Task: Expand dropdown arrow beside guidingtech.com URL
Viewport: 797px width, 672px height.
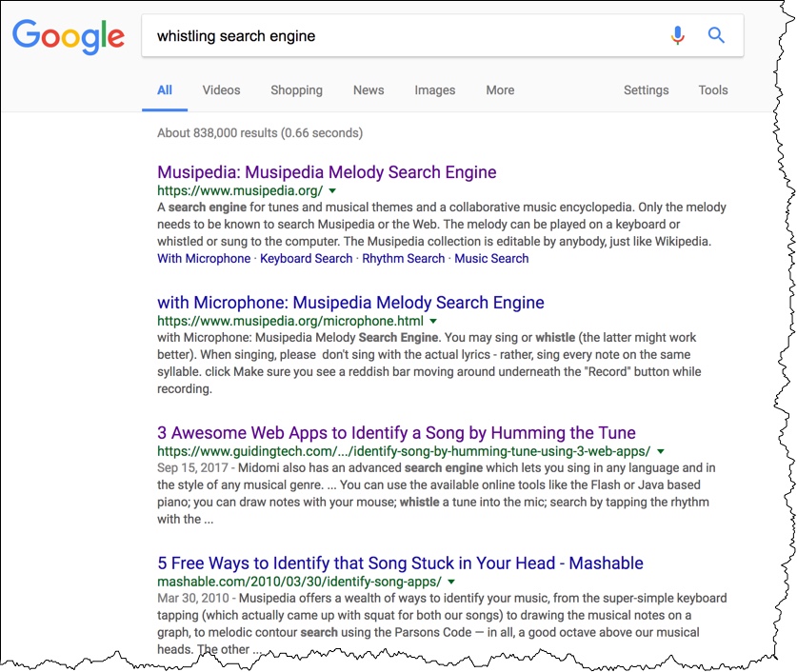Action: [x=661, y=451]
